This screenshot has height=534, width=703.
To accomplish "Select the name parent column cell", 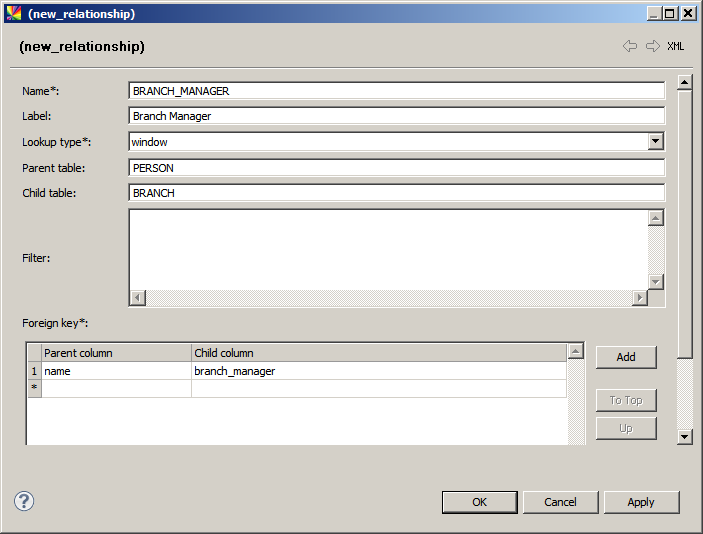I will pos(116,371).
